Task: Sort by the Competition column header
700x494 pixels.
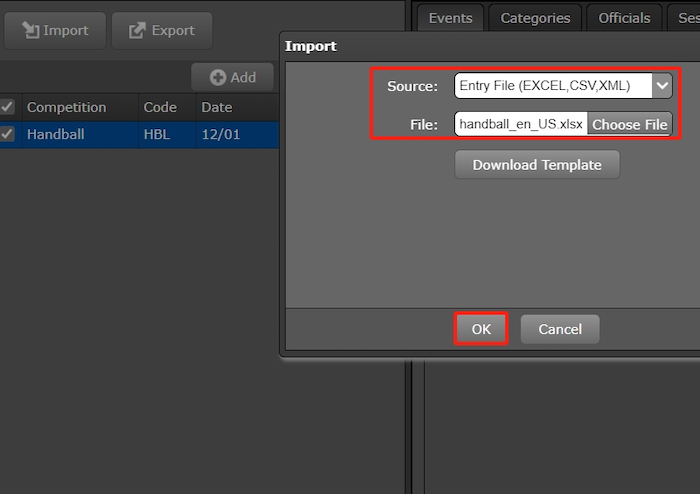Action: point(66,107)
